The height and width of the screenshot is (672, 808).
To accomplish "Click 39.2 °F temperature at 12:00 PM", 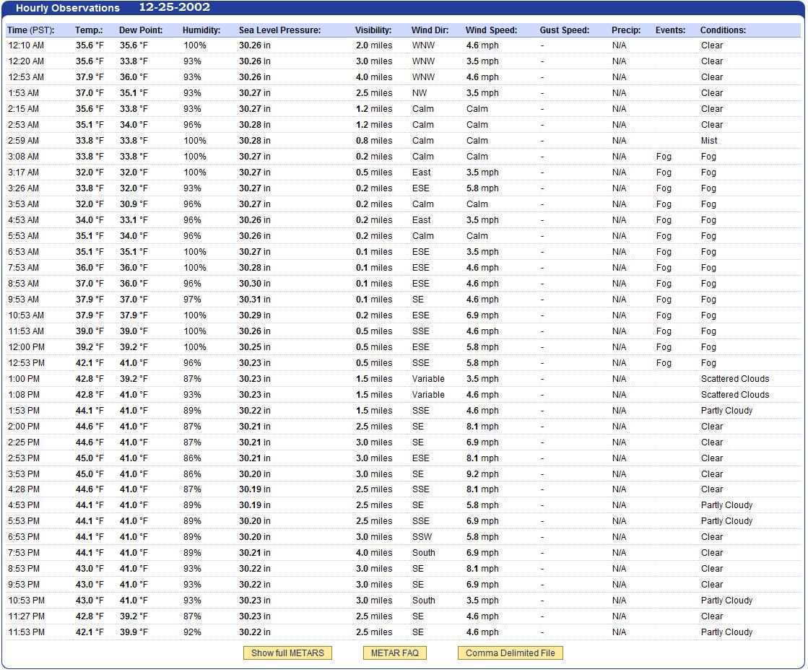I will [x=90, y=347].
